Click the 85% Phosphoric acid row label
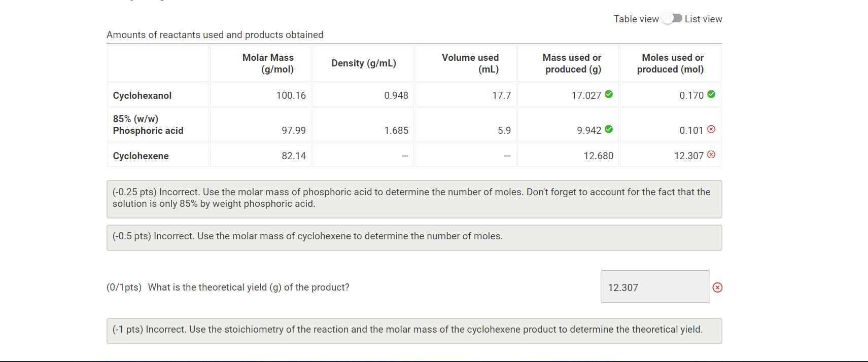The width and height of the screenshot is (868, 362). coord(148,124)
